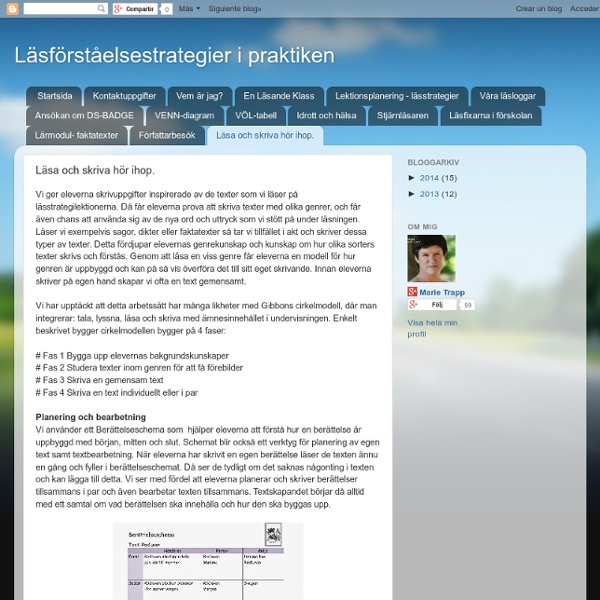600x600 pixels.
Task: Open Lektionsplanering - lässtrategier tab
Action: [397, 96]
